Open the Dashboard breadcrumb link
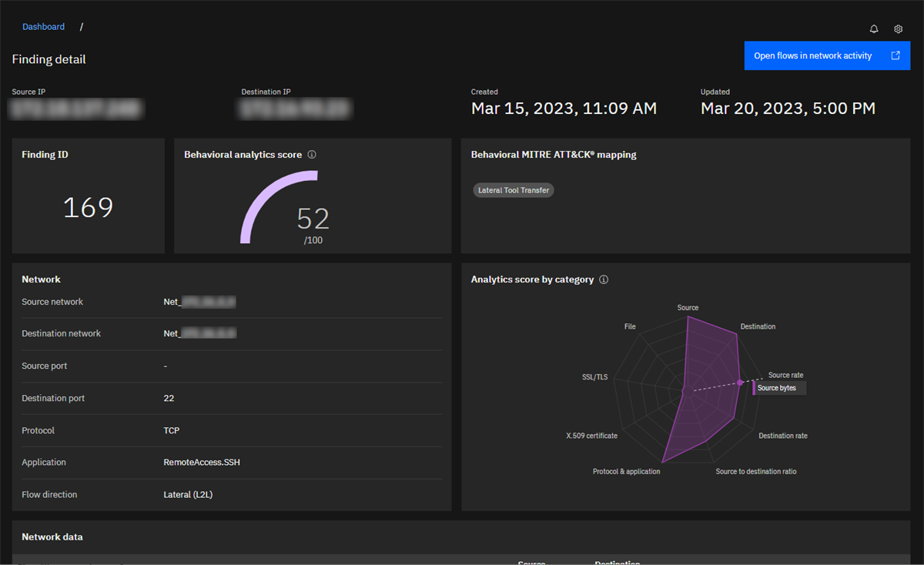Image resolution: width=924 pixels, height=565 pixels. click(43, 26)
